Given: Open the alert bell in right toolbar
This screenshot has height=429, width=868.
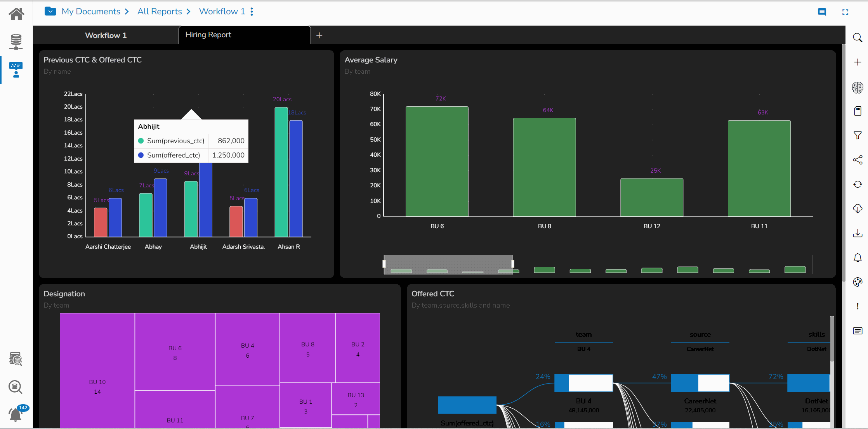Looking at the screenshot, I should pyautogui.click(x=858, y=258).
